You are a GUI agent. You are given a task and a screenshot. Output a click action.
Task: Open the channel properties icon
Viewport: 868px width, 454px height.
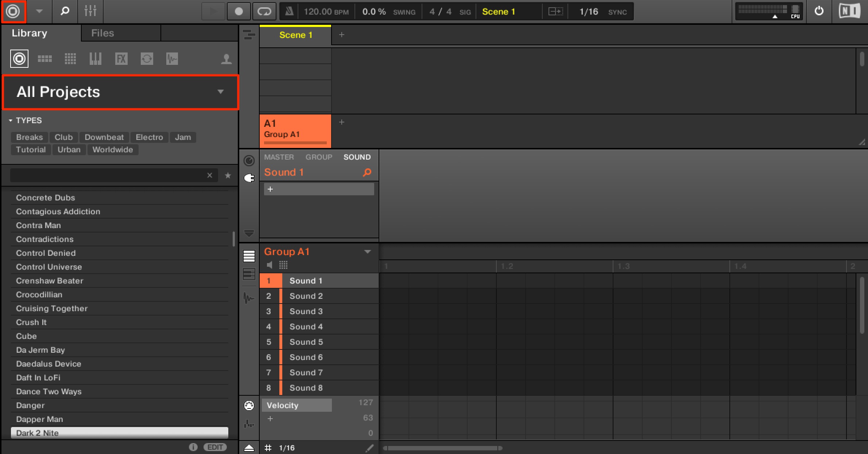249,160
